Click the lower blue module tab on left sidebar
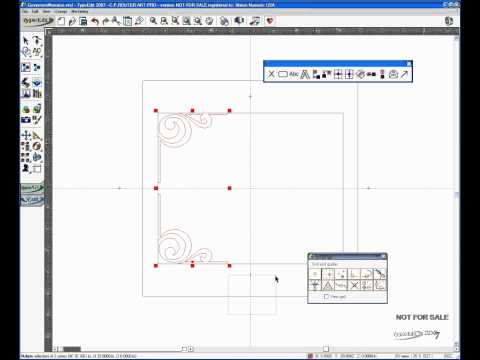The width and height of the screenshot is (480, 360). 32,200
